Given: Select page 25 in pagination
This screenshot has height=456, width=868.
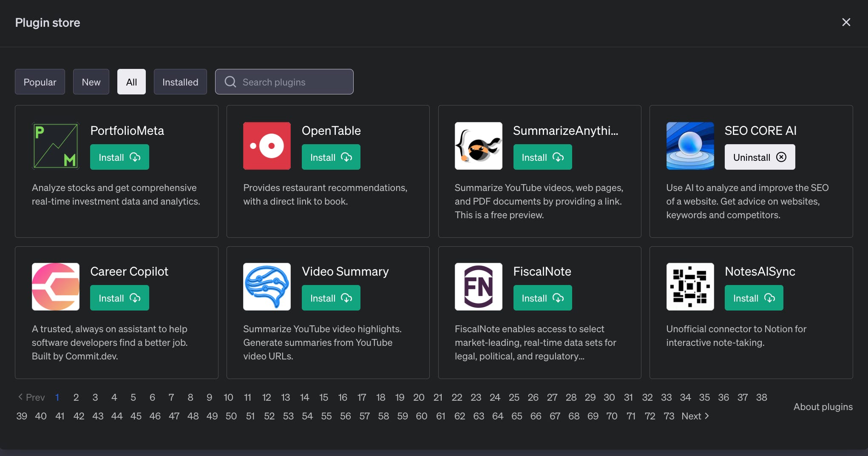Looking at the screenshot, I should click(514, 397).
